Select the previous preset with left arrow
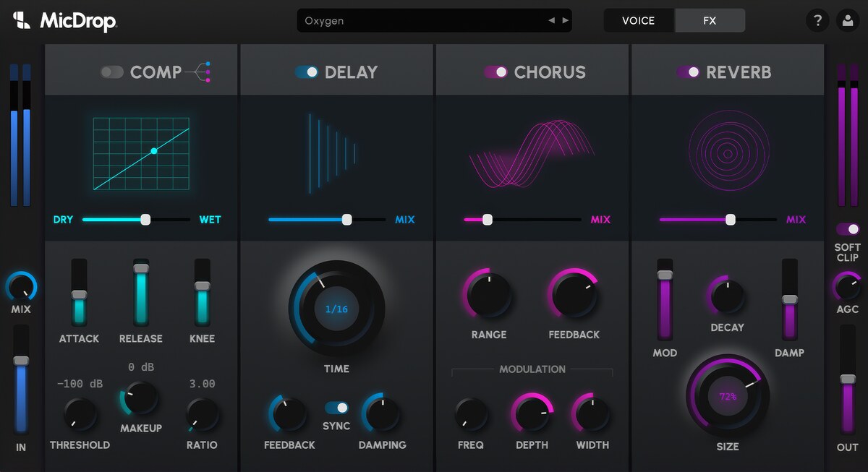 553,20
